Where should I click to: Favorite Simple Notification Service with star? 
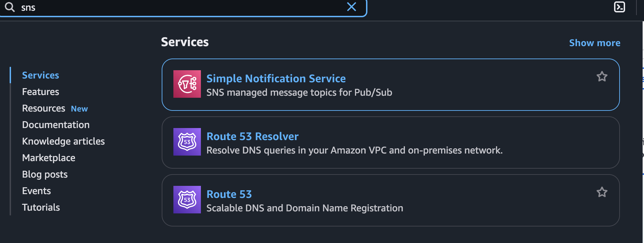coord(602,76)
